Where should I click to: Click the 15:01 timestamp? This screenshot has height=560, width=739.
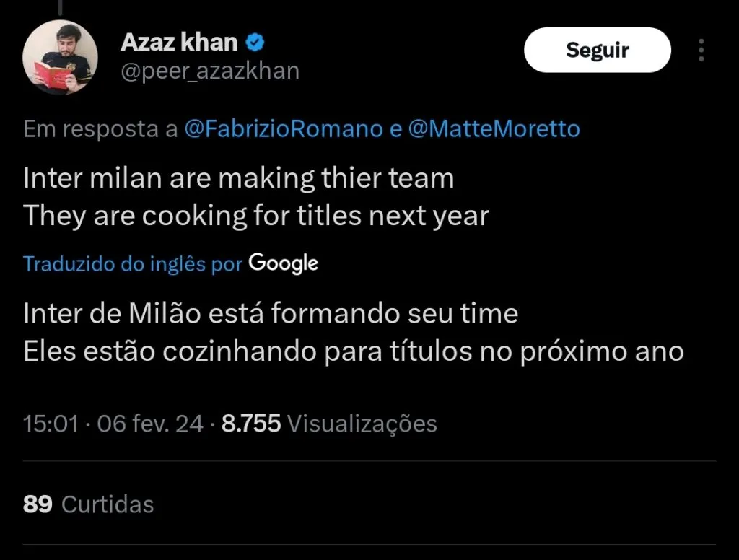(51, 424)
